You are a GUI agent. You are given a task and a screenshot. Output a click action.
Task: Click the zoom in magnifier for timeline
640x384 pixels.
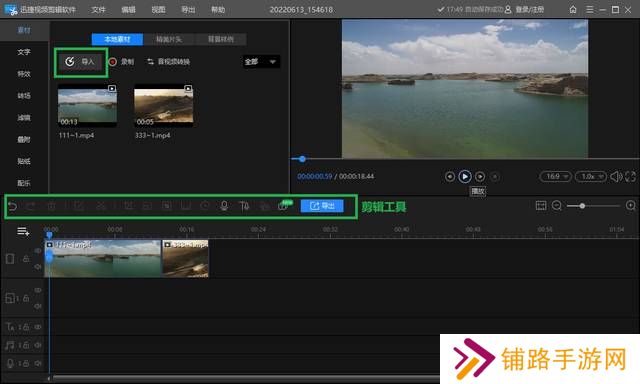[x=631, y=206]
